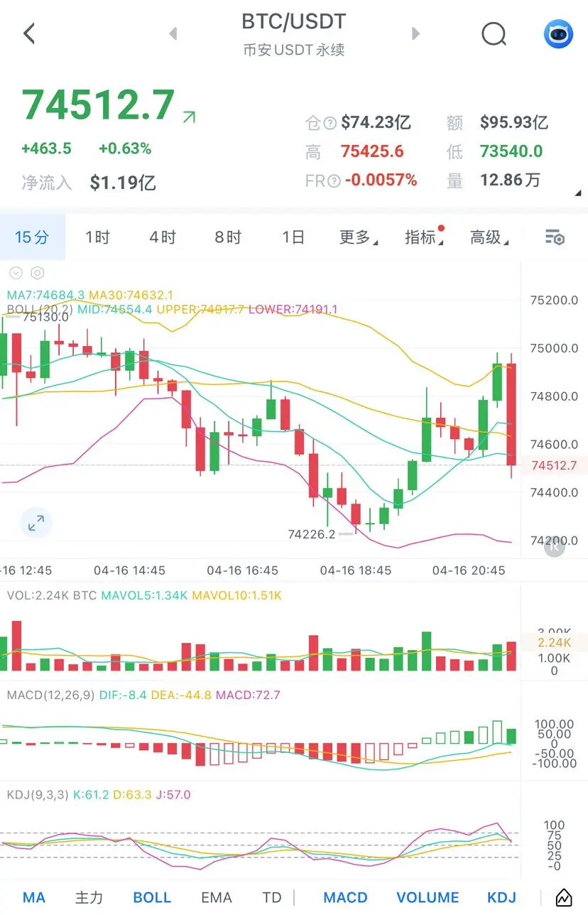Open the chart-type icon in bottom bar
The width and height of the screenshot is (588, 915).
pyautogui.click(x=564, y=897)
